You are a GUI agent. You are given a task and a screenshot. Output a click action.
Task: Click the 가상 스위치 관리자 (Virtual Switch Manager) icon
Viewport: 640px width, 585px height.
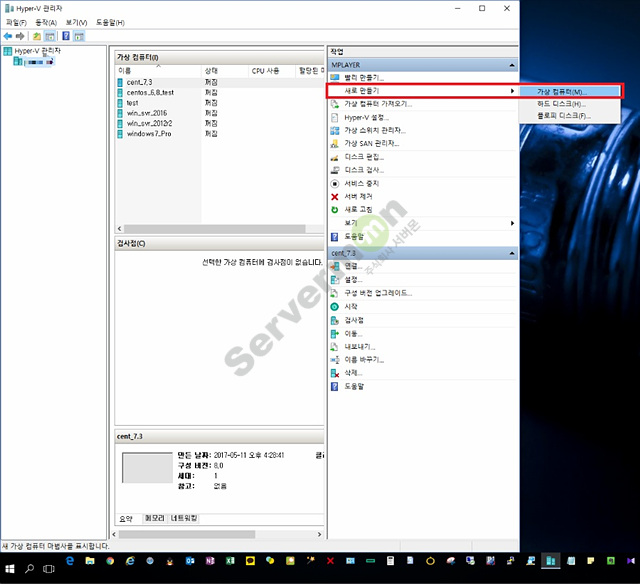click(335, 131)
